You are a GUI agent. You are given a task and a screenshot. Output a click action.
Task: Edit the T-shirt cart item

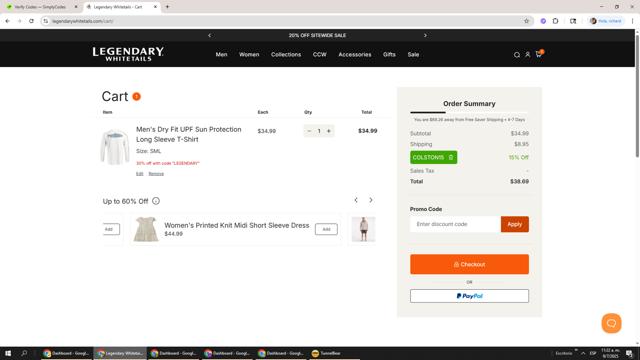(140, 174)
